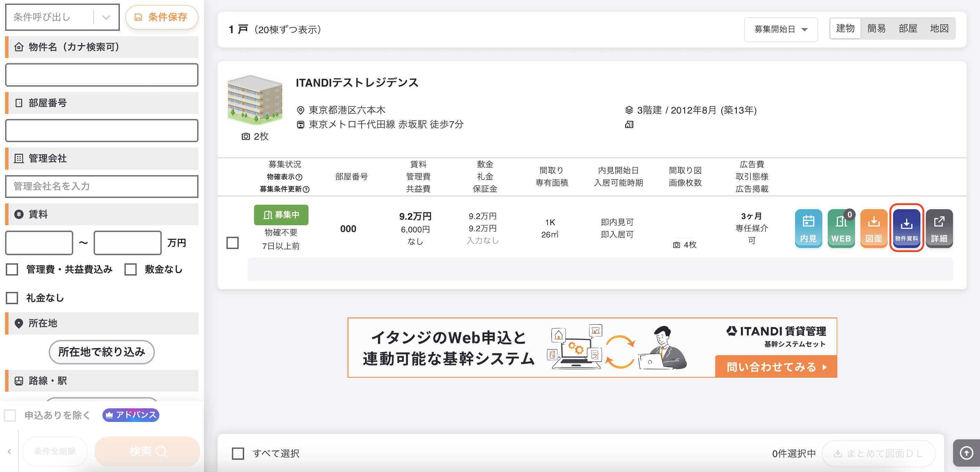Switch to the 建物 view tab
Image resolution: width=980 pixels, height=472 pixels.
(x=845, y=29)
